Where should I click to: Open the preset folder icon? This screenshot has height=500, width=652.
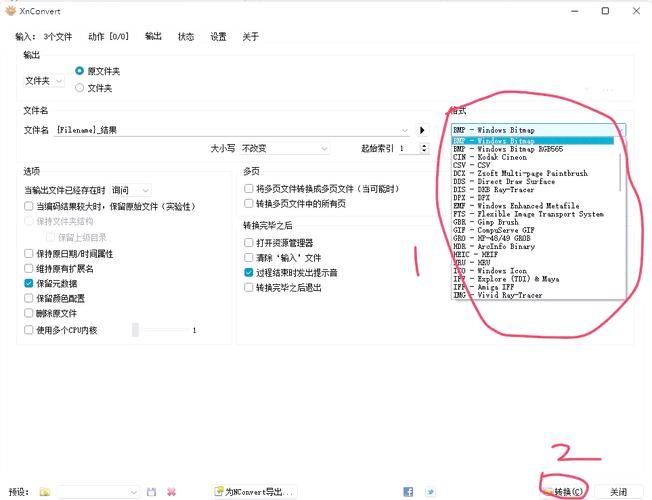pos(44,492)
